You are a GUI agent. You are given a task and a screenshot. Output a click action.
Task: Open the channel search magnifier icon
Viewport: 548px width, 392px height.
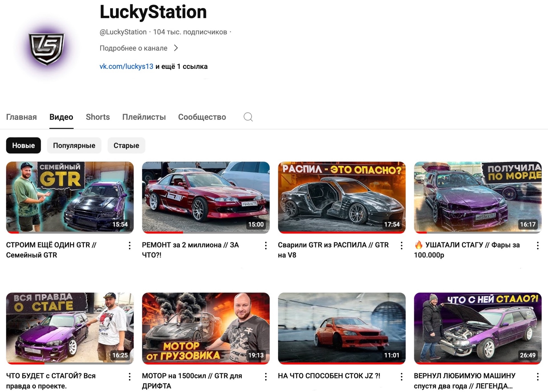(x=248, y=117)
